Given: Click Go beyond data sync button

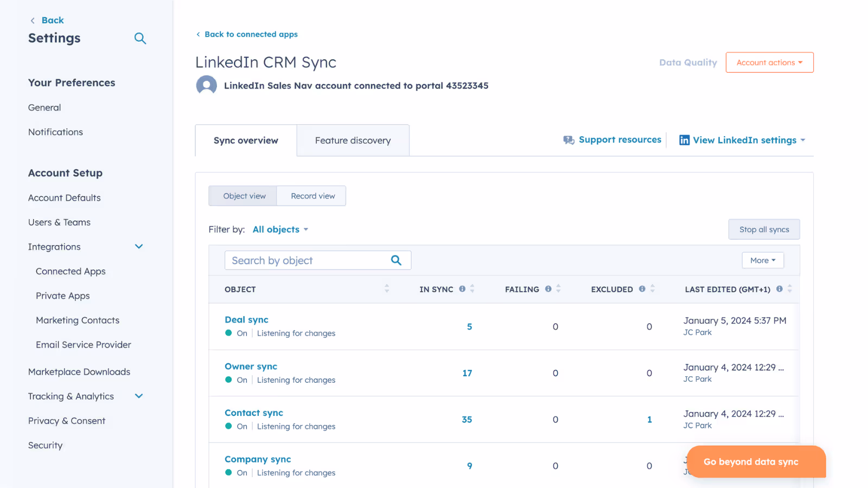Looking at the screenshot, I should (x=756, y=462).
